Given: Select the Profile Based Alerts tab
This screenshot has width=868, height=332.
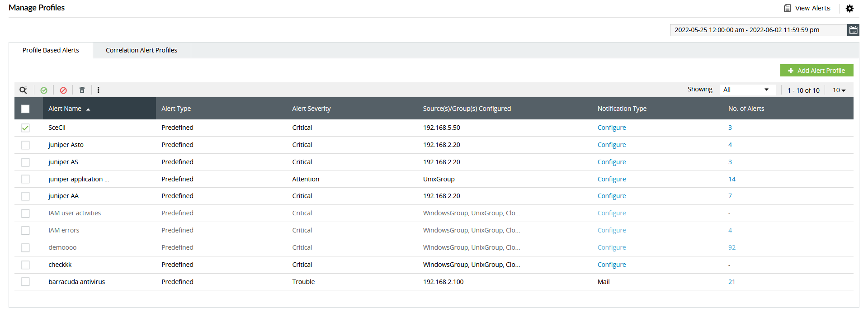Looking at the screenshot, I should click(x=51, y=50).
